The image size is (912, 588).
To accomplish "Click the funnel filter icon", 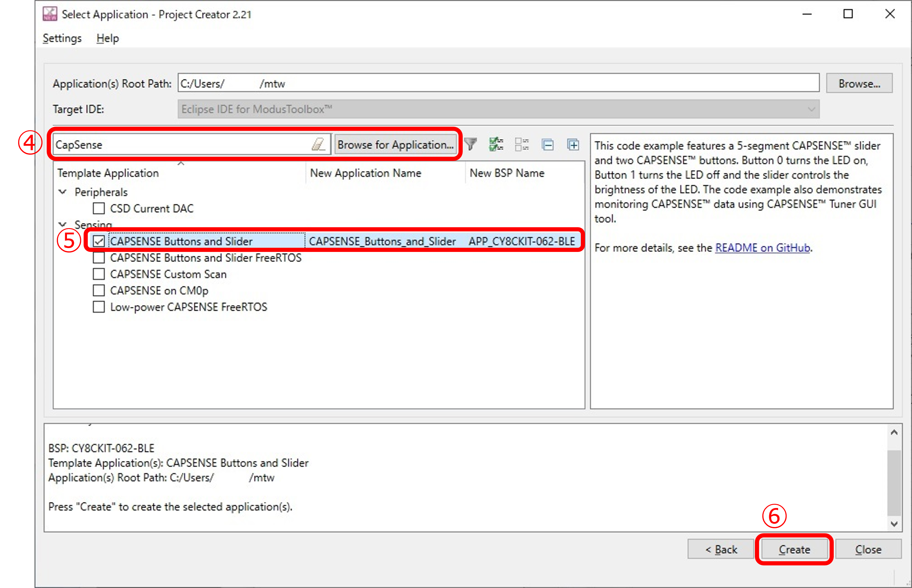I will (x=471, y=144).
